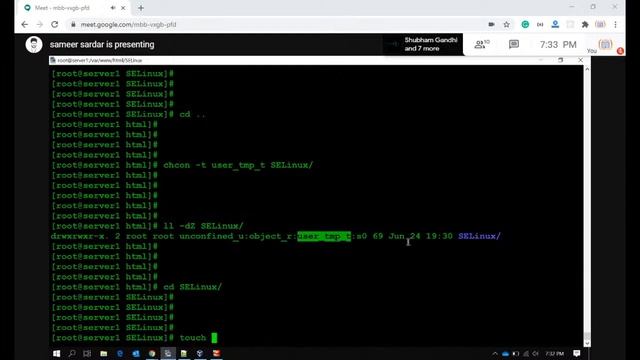
Task: Click the blue person extension icon
Action: coord(555,24)
